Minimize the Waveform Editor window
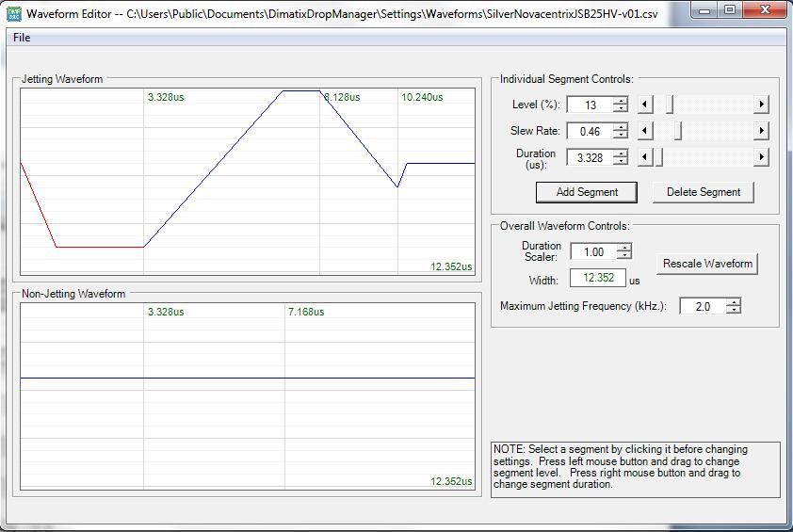This screenshot has width=793, height=532. point(704,10)
